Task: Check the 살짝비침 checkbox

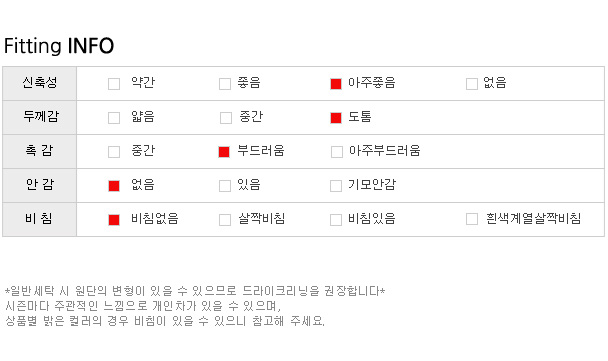Action: [225, 220]
